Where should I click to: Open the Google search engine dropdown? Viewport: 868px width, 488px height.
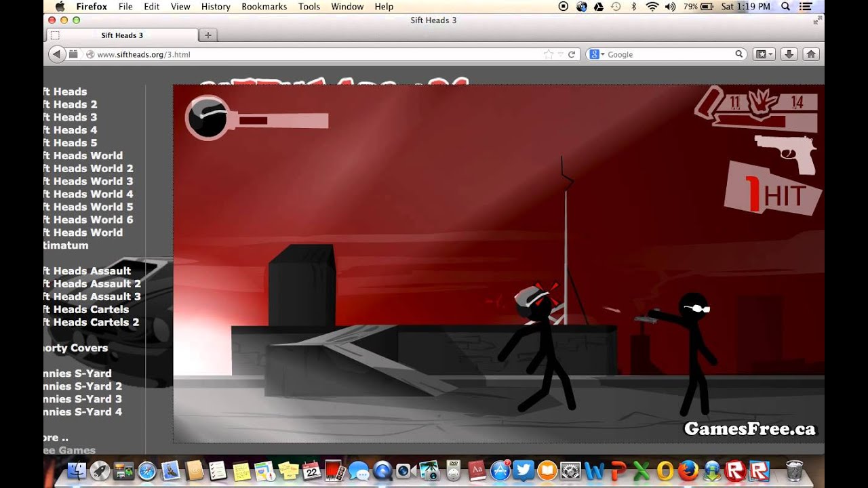click(597, 54)
